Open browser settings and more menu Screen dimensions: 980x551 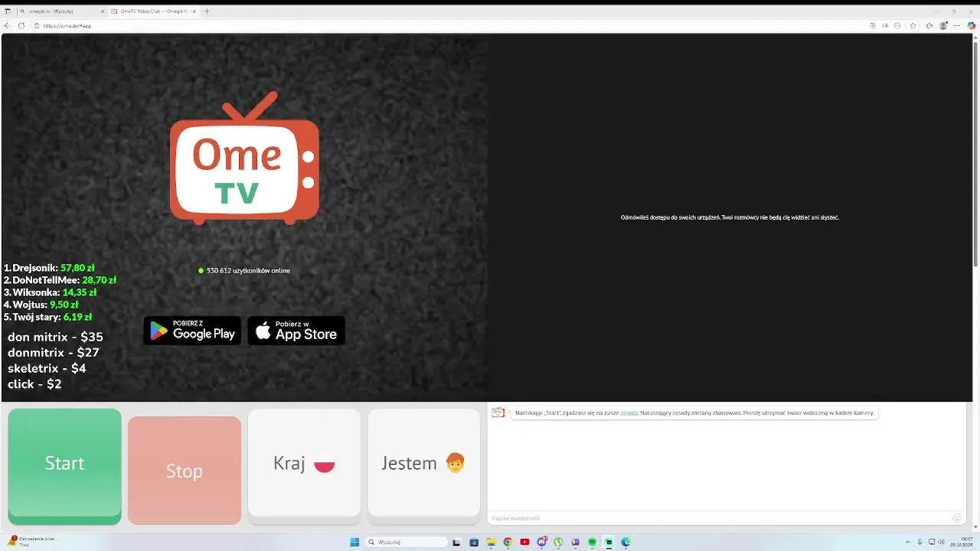click(958, 25)
